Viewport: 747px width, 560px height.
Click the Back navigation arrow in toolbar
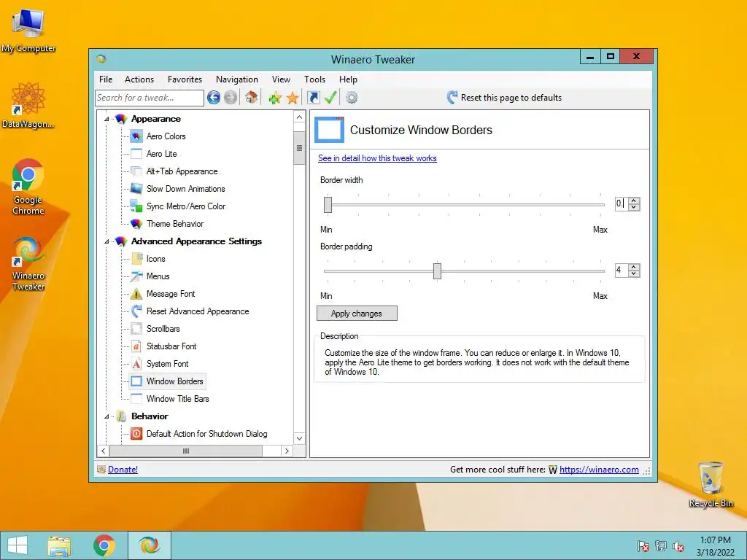(214, 98)
